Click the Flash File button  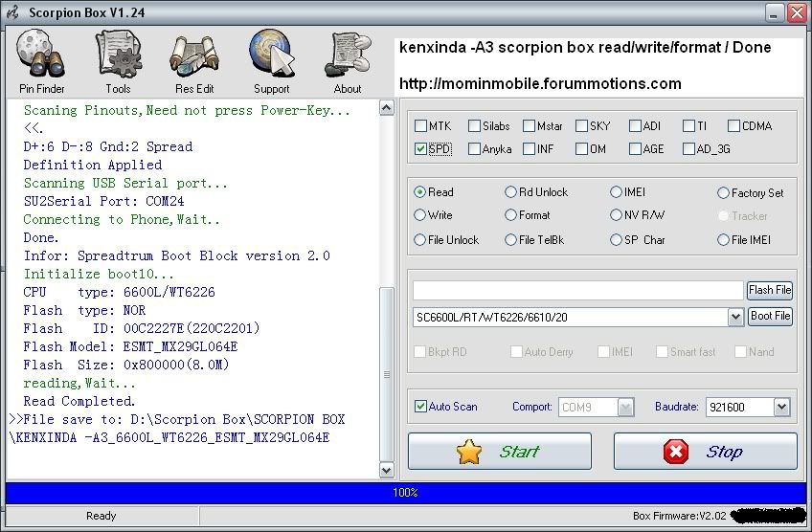[770, 290]
